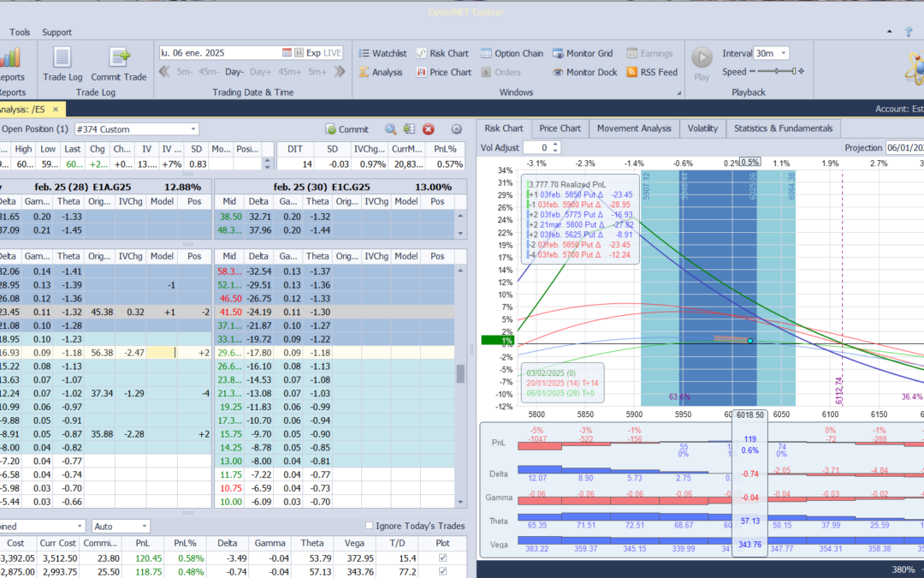Open the Interval 30m dropdown
This screenshot has height=578, width=924.
click(x=783, y=53)
